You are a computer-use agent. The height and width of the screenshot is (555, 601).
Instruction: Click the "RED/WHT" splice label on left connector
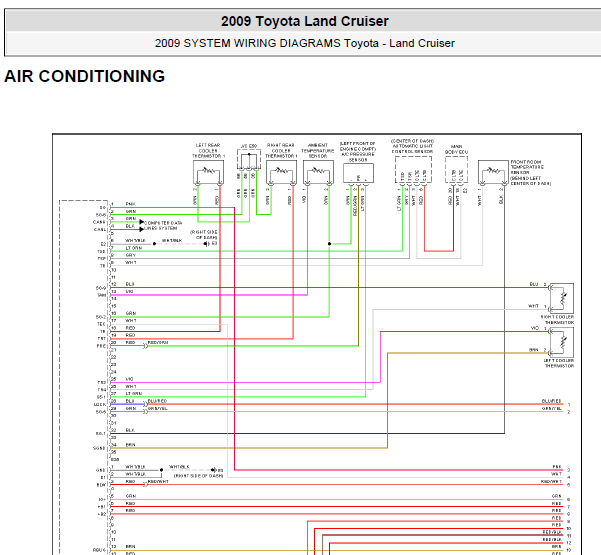pos(158,481)
